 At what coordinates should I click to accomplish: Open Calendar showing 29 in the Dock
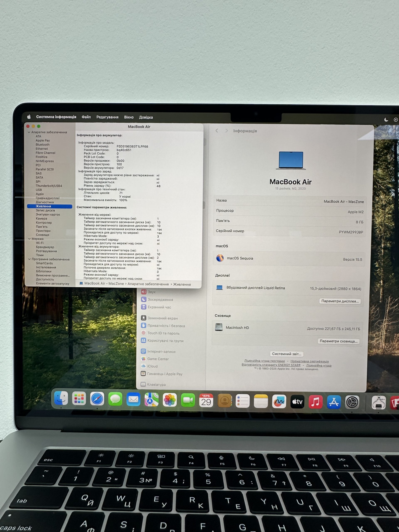pyautogui.click(x=206, y=400)
